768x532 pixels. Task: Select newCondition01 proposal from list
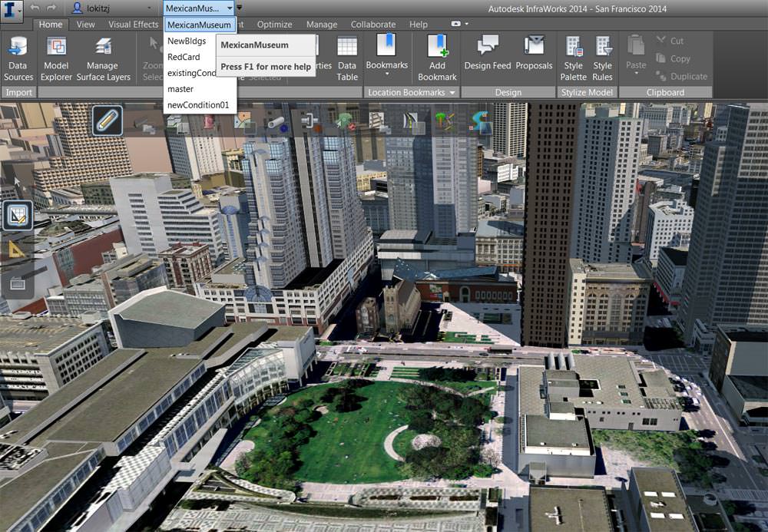point(200,104)
